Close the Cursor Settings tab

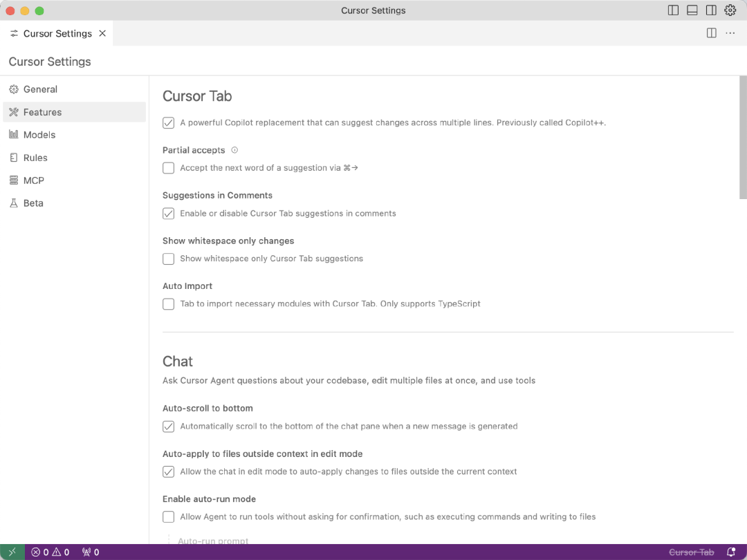coord(102,33)
